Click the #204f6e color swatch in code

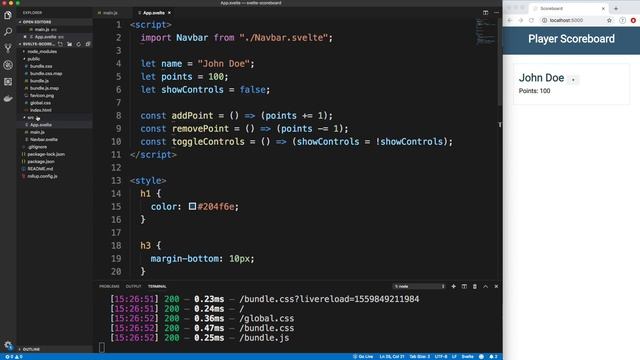pos(192,207)
